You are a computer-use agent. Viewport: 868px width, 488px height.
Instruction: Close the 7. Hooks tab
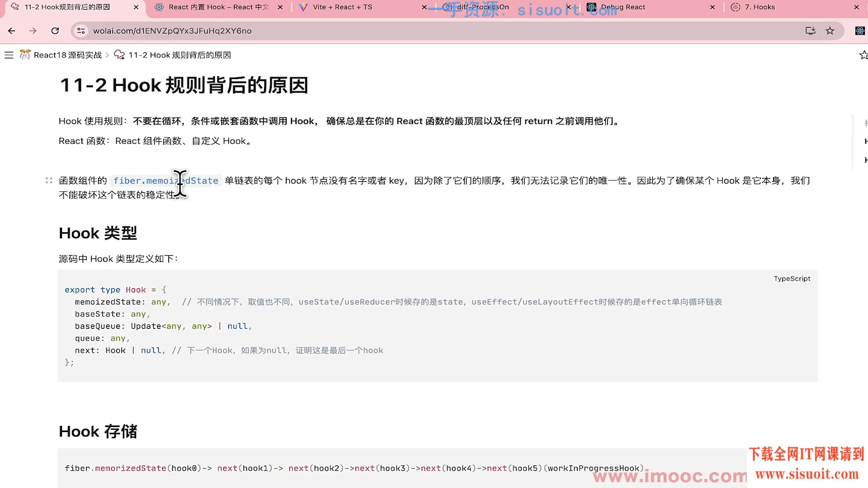click(856, 7)
